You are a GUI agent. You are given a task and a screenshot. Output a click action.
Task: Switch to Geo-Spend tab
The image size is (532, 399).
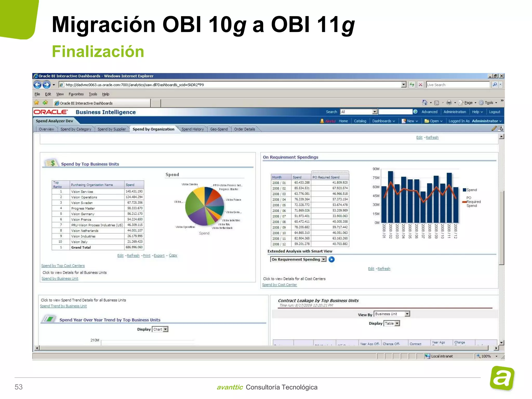coord(219,129)
